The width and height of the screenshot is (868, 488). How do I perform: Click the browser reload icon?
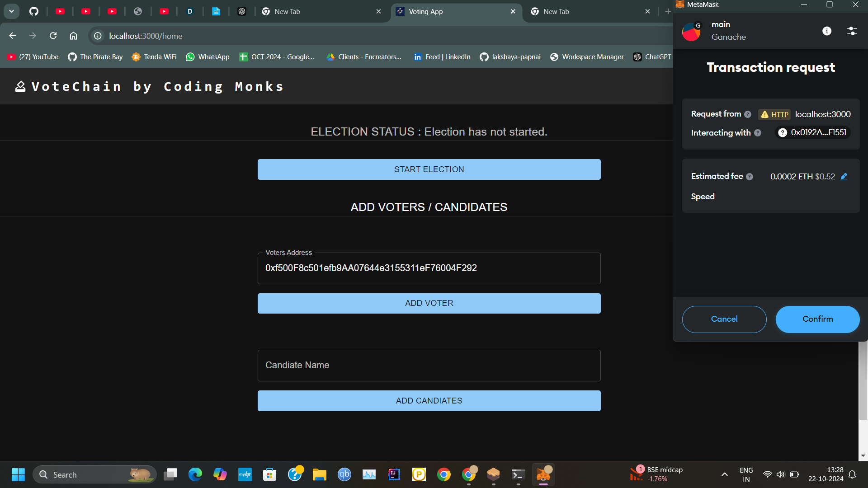pyautogui.click(x=53, y=36)
